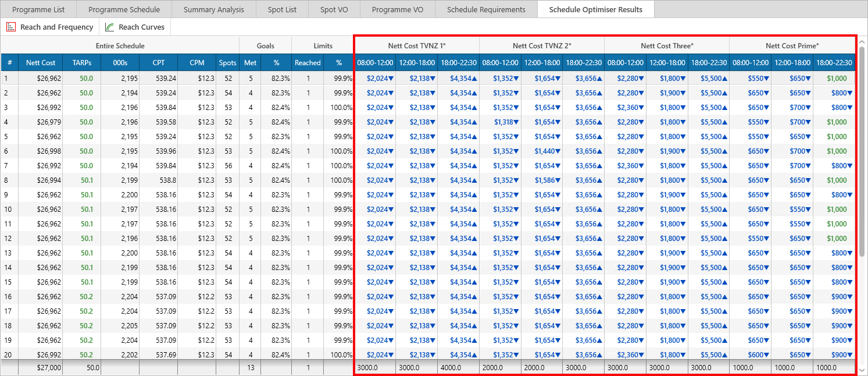Click 18:00-22:30 header under Nett Cost Prime*
Image resolution: width=868 pixels, height=376 pixels.
pos(834,63)
